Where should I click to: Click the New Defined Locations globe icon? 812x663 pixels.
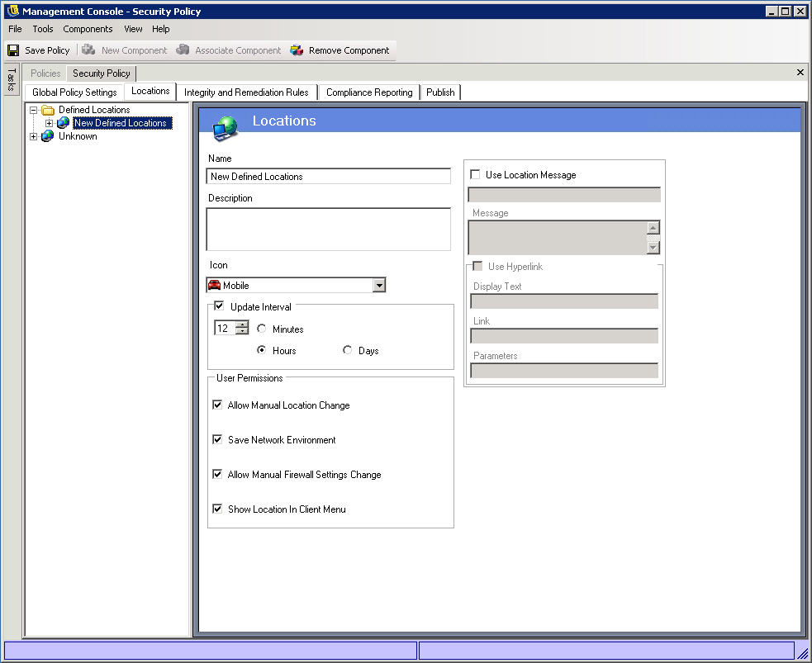63,123
